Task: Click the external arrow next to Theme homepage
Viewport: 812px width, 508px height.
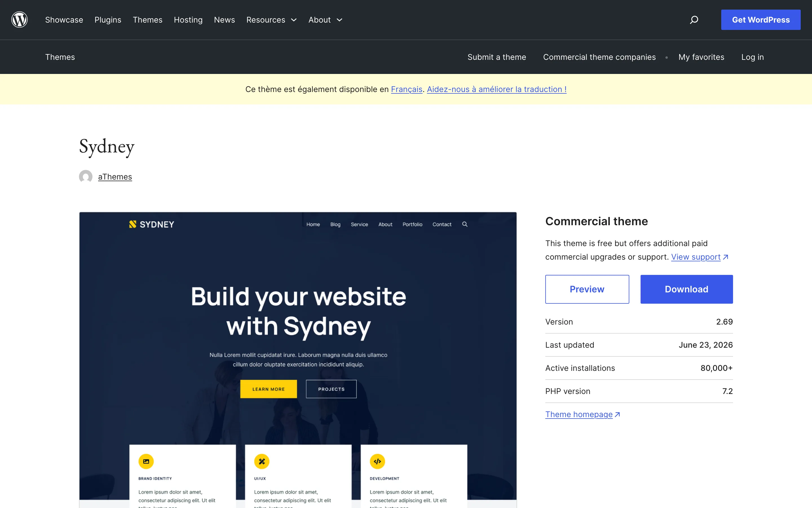Action: click(x=617, y=415)
